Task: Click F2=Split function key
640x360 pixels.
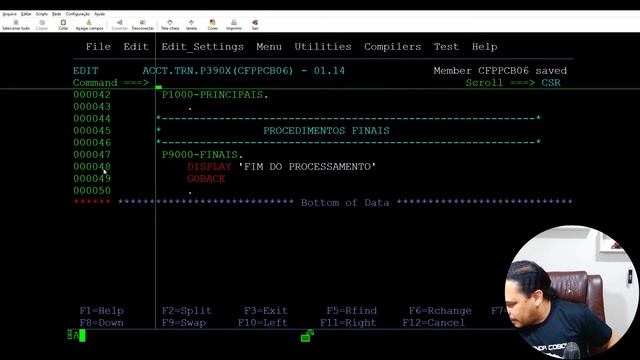Action: pyautogui.click(x=187, y=311)
